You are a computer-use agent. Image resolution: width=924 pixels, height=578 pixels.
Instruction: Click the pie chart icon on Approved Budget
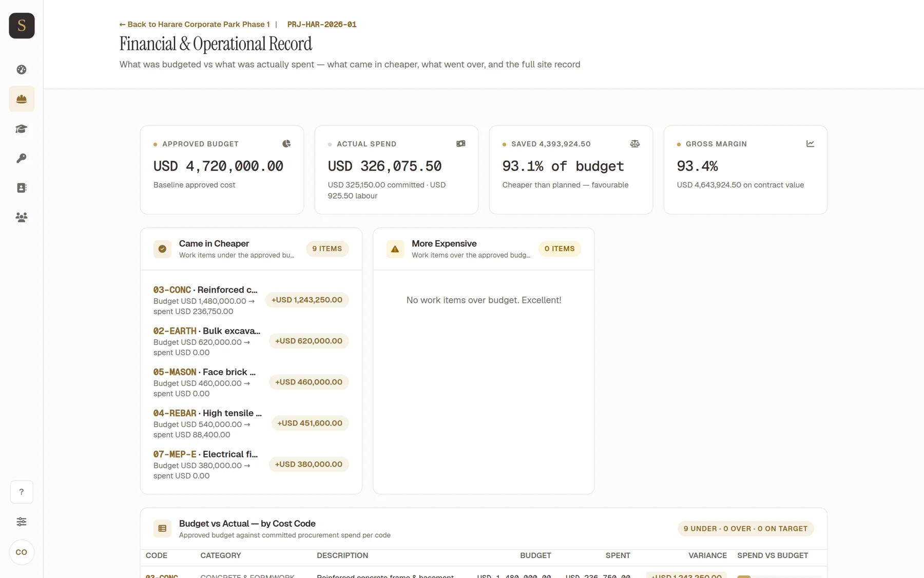tap(286, 144)
